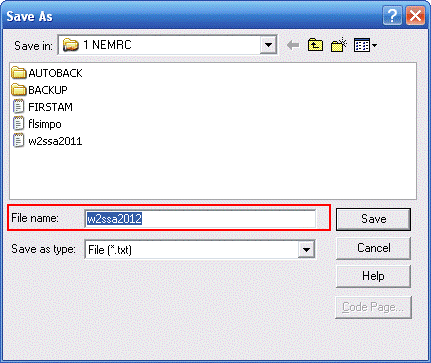
Task: Select the FIRSTAM file name
Action: pos(50,107)
